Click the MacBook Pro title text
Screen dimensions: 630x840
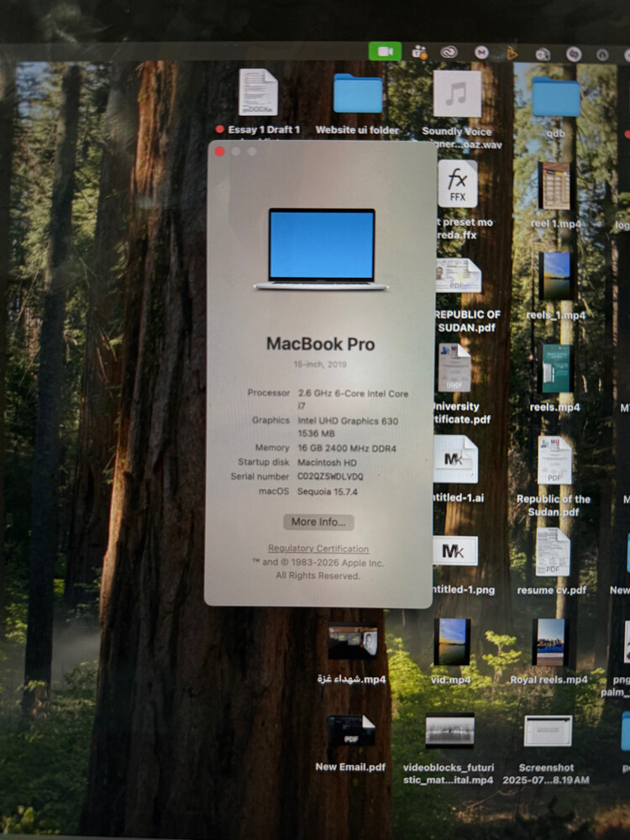[x=320, y=344]
